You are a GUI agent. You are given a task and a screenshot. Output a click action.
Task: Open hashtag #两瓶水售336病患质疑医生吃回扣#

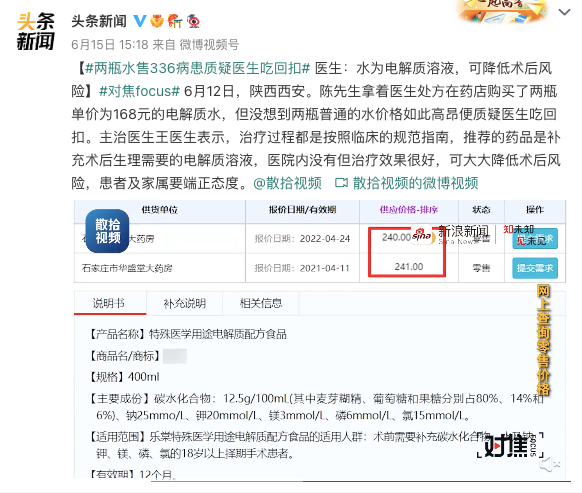coord(197,68)
